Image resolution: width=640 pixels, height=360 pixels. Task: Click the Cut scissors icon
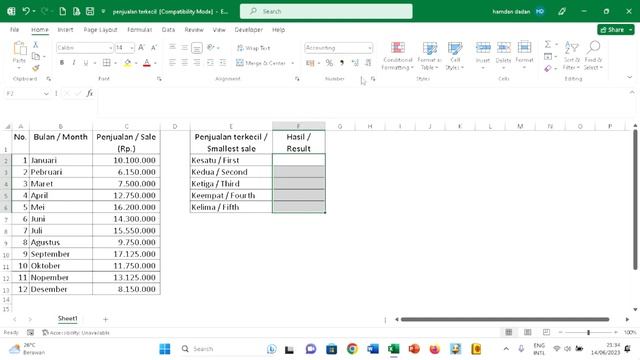point(36,45)
